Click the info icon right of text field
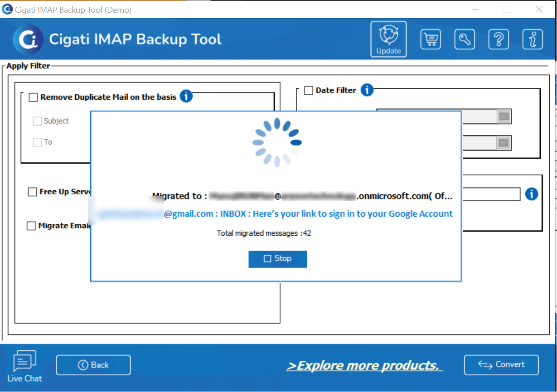The width and height of the screenshot is (557, 392). 532,194
